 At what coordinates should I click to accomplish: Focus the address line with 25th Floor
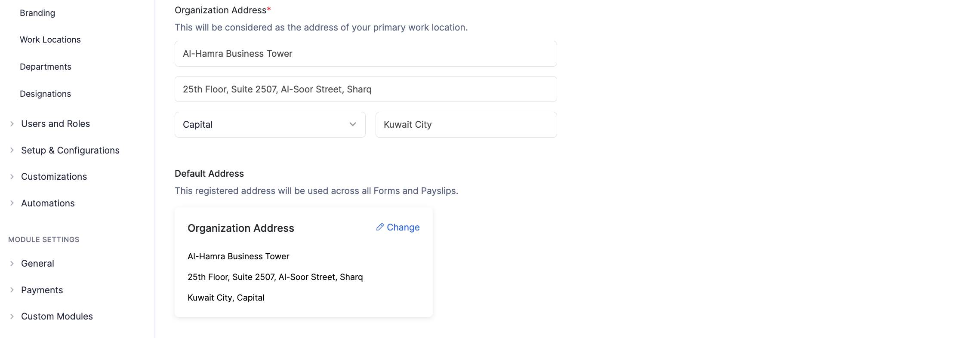(366, 89)
